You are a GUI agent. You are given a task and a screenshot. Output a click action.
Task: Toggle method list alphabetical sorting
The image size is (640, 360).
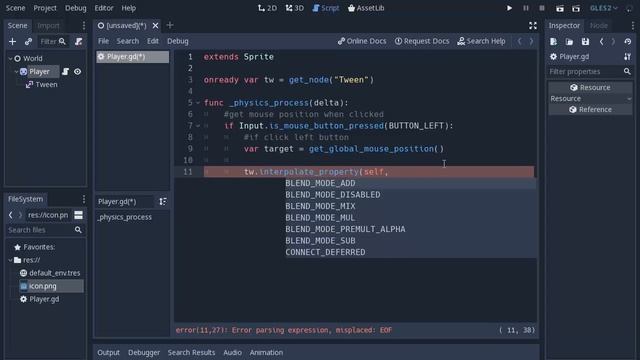pyautogui.click(x=163, y=202)
